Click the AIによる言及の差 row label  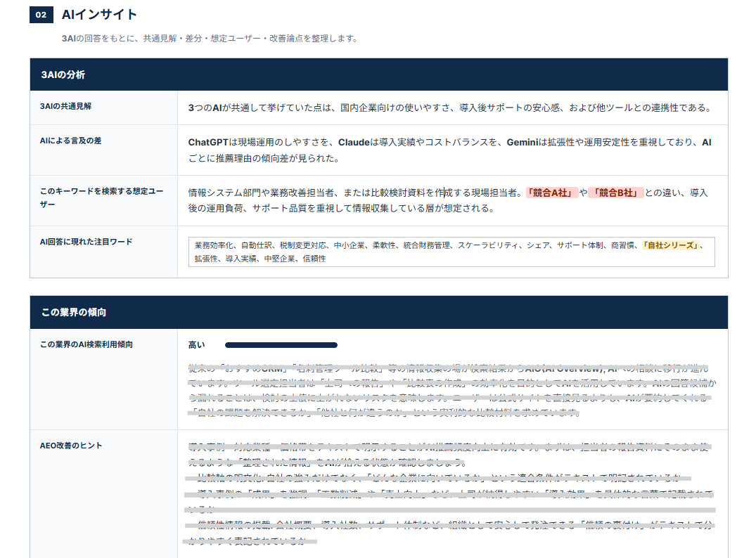point(70,141)
